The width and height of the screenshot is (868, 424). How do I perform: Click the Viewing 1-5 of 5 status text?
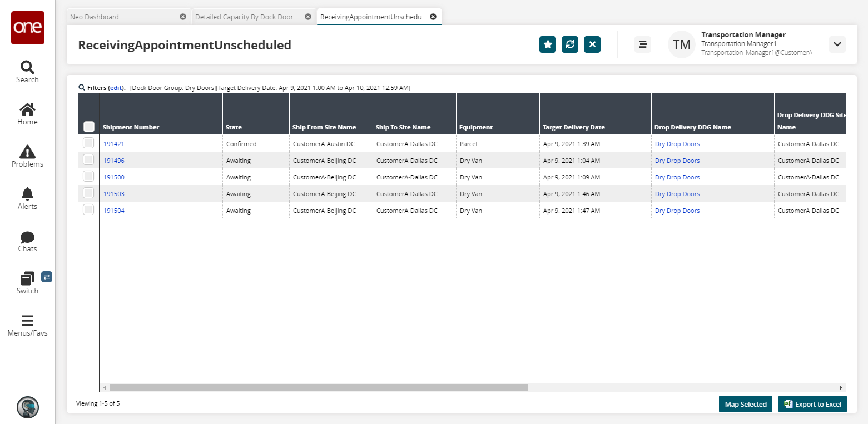[98, 403]
